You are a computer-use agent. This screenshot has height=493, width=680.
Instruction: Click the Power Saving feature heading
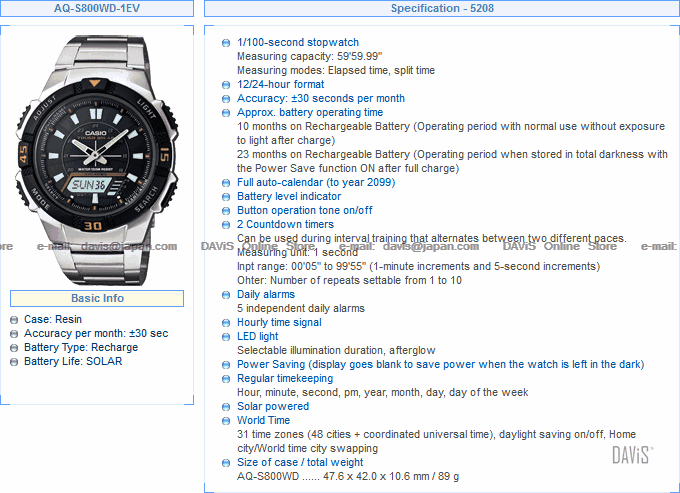[x=441, y=365]
